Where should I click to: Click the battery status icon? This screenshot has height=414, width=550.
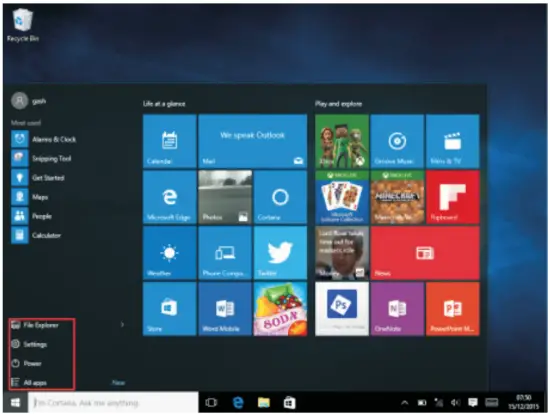[422, 403]
